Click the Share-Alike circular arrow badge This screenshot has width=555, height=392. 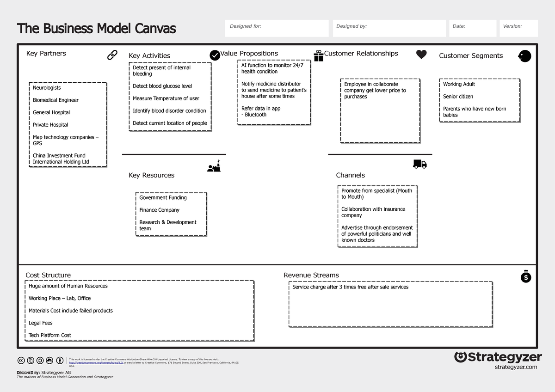tap(41, 360)
